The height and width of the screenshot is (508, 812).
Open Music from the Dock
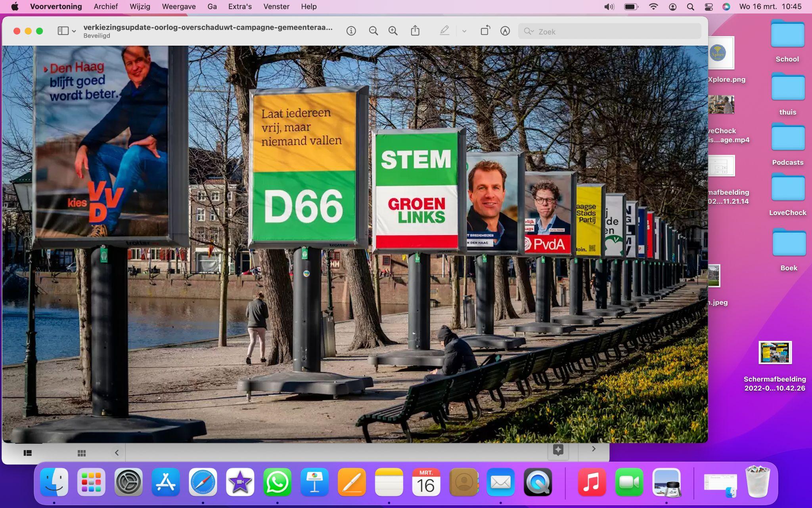point(592,482)
